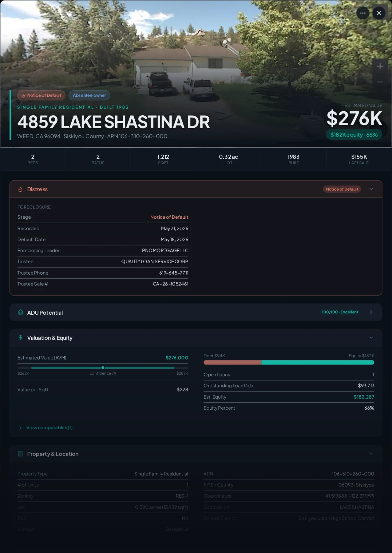
Task: Click the 1,212 SQFT stat
Action: pos(163,159)
